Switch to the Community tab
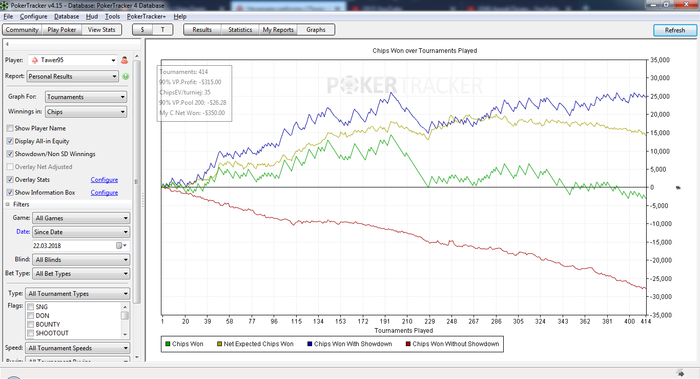Image resolution: width=700 pixels, height=379 pixels. click(x=22, y=30)
